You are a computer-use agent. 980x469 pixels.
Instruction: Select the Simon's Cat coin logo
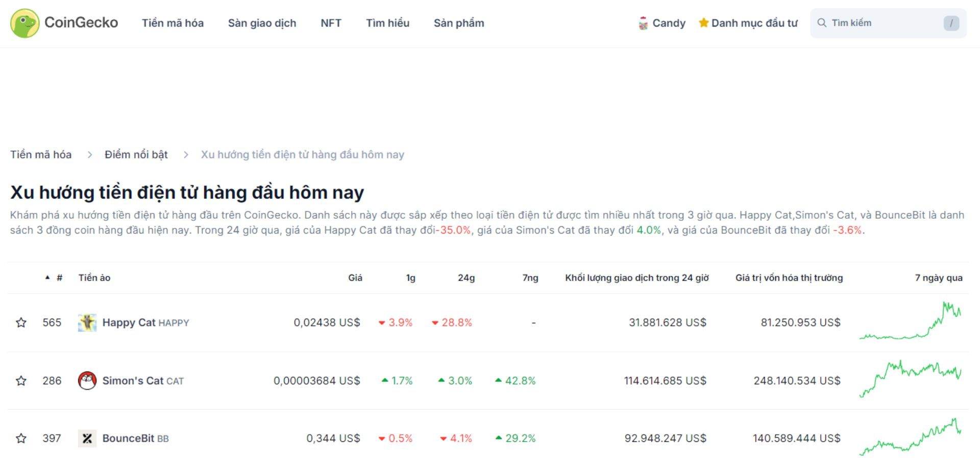(88, 381)
